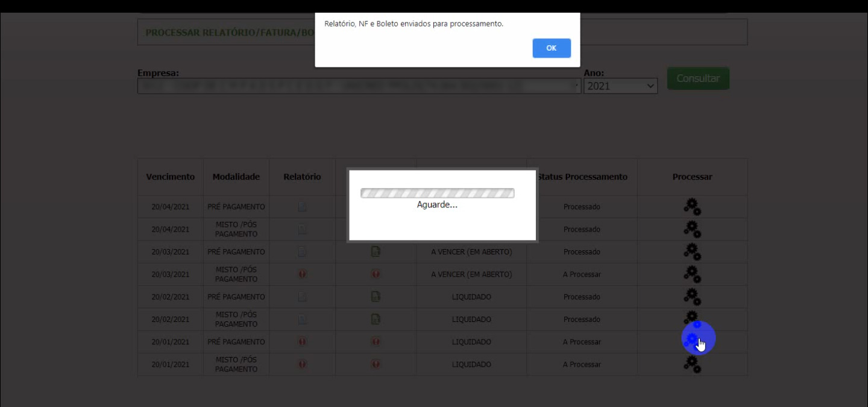Run Processar gears on 20/03/2021 MISTO /PÓS PAGAMENTO row
868x407 pixels.
[x=692, y=274]
